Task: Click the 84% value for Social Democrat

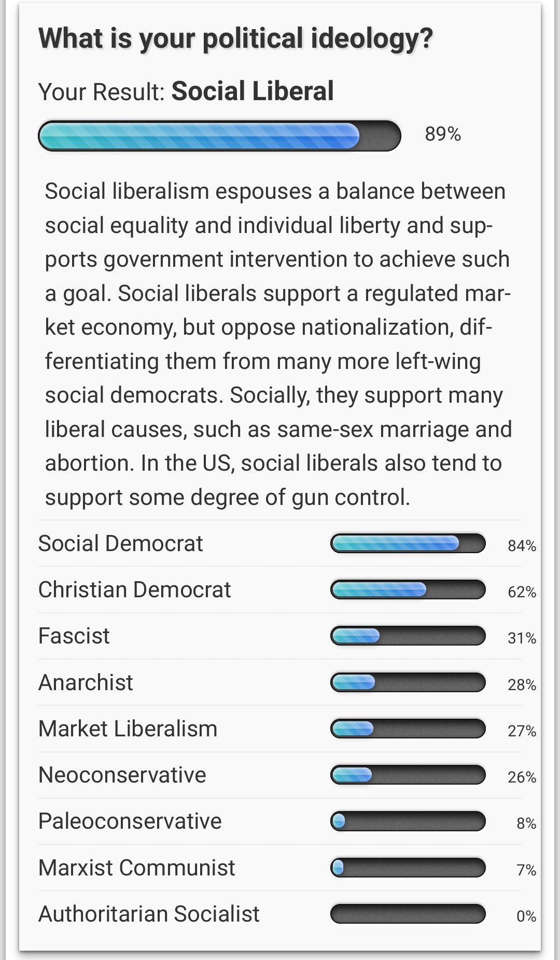Action: coord(522,546)
